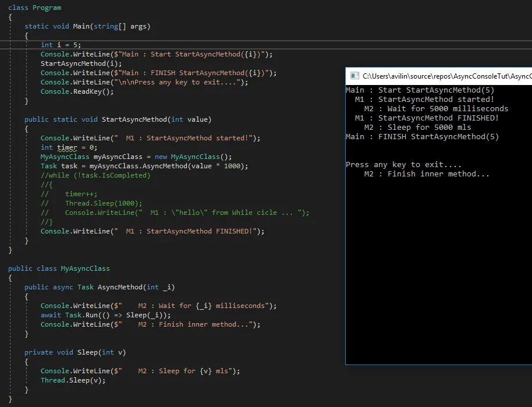The image size is (532, 407).
Task: Click commented 'hello from While cicle' line
Action: coord(175,213)
